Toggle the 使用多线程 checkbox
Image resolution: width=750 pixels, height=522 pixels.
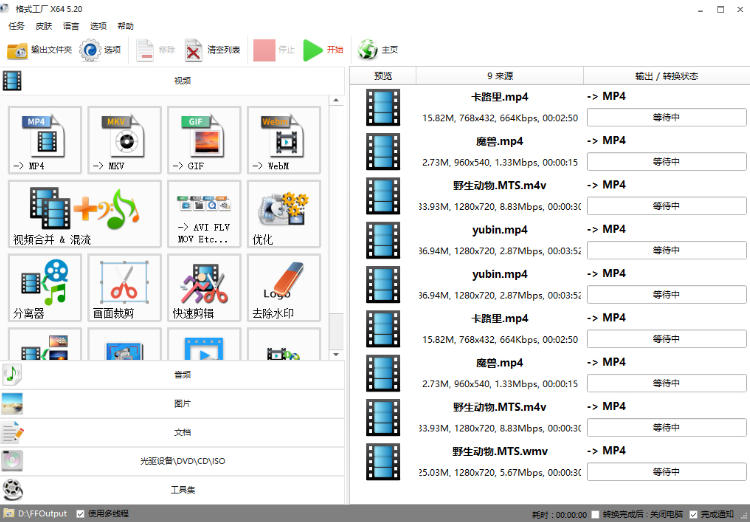click(81, 513)
